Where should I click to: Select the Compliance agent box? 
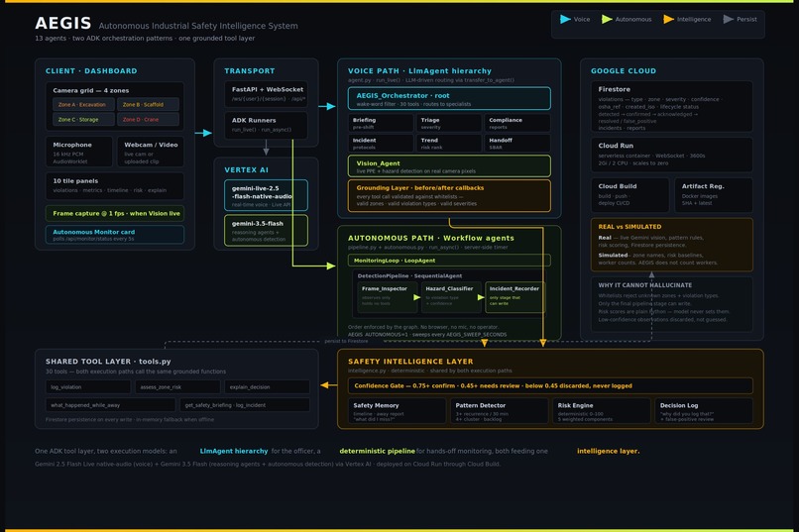click(x=517, y=123)
